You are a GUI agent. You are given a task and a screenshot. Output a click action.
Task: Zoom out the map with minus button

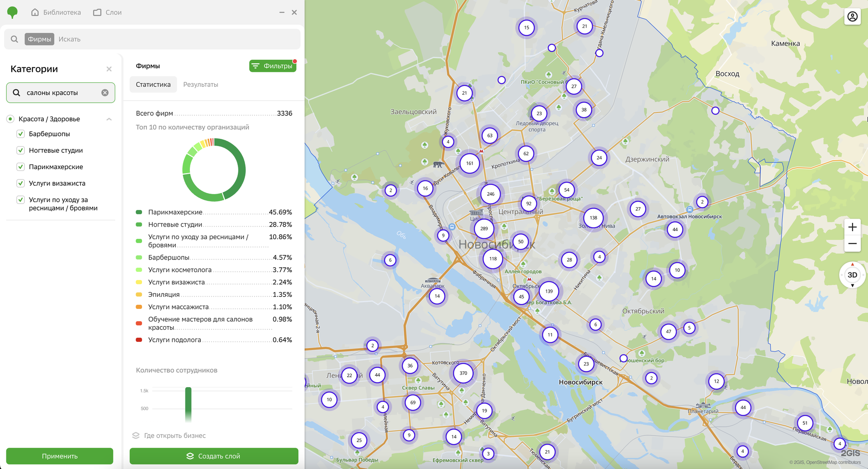click(852, 244)
